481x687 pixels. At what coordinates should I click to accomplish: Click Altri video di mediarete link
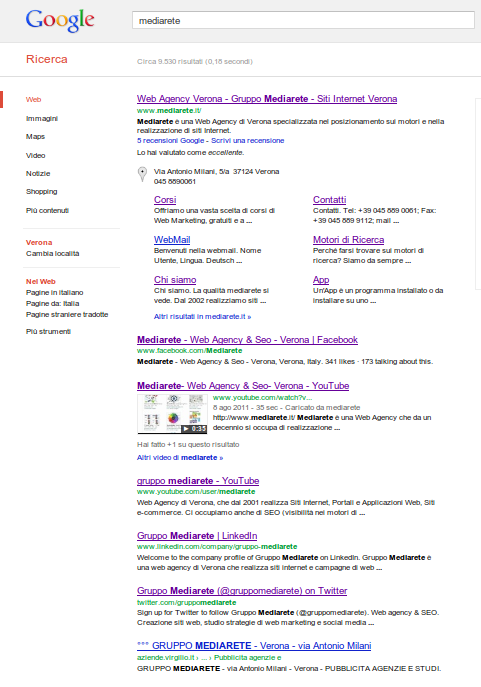180,457
